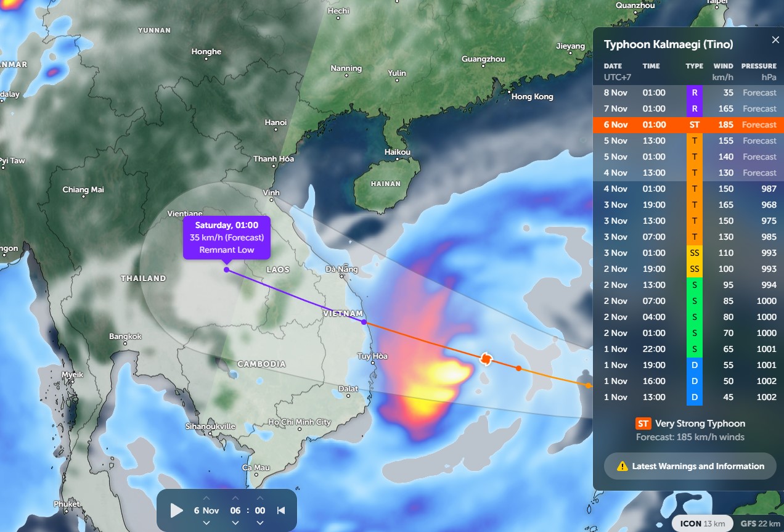Viewport: 784px width, 532px height.
Task: Click the Bangkok label on the map
Action: click(x=125, y=337)
